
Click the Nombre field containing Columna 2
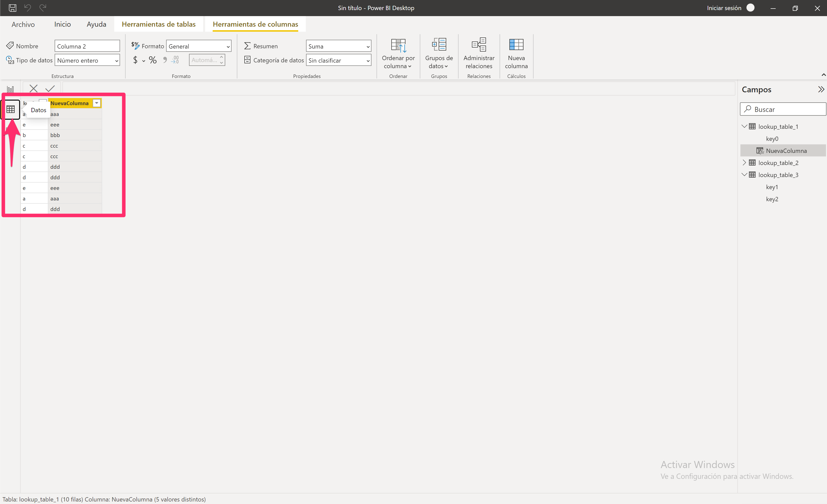tap(87, 46)
